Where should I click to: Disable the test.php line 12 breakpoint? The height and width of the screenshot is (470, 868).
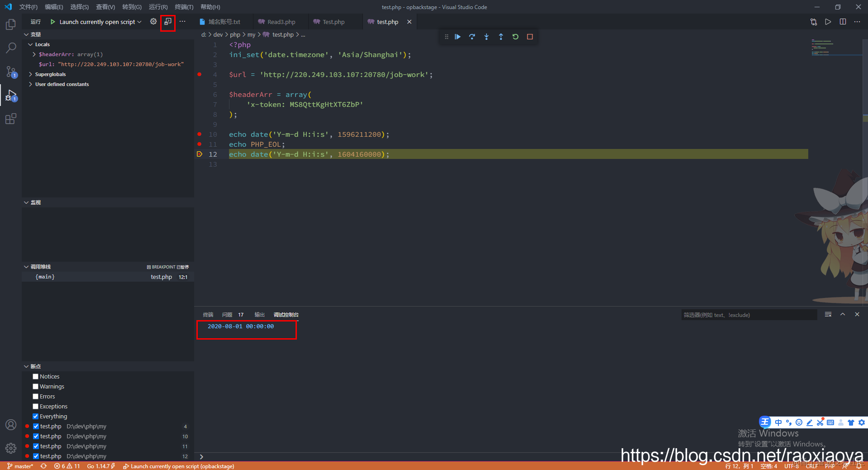click(36, 456)
